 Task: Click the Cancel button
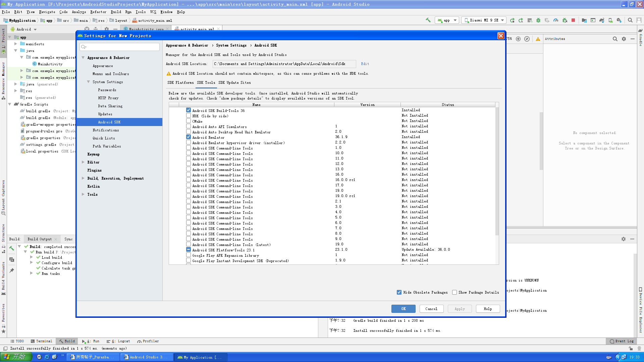point(431,309)
